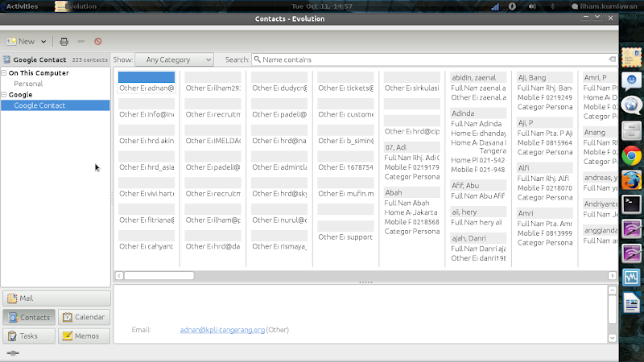Click the Name contains search field
644x362 pixels.
[x=433, y=60]
